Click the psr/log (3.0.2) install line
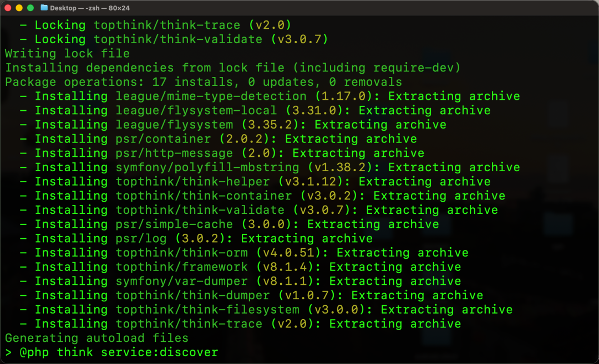Viewport: 599px width, 364px height. point(196,238)
